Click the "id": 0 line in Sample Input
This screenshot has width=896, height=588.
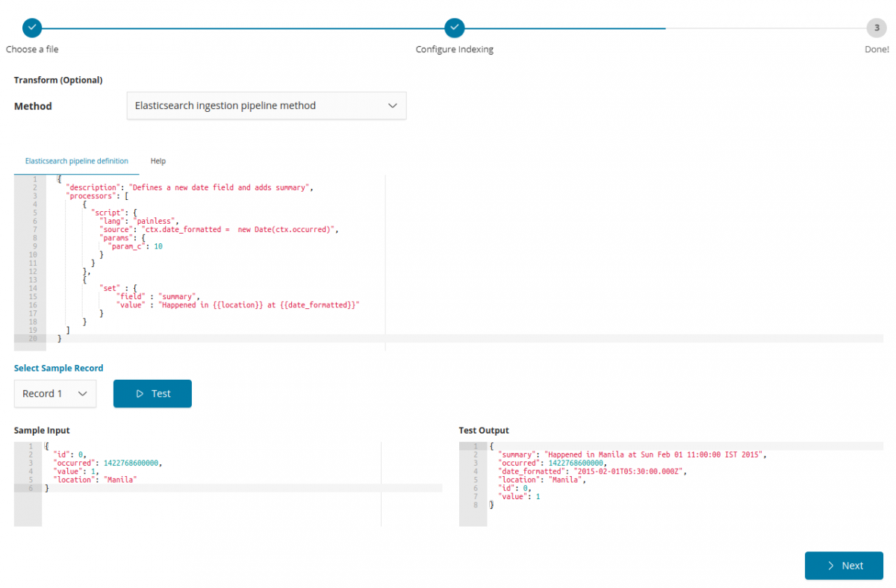pos(71,454)
